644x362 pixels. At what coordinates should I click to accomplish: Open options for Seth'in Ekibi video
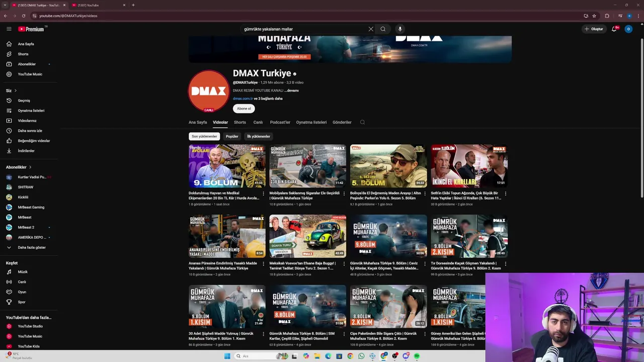click(505, 194)
